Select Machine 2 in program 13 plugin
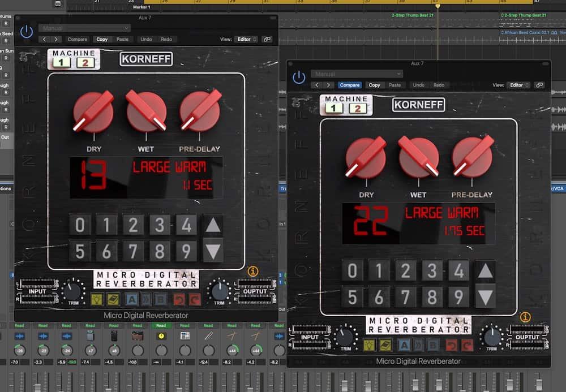Viewport: 566px width, 392px height. (x=85, y=62)
